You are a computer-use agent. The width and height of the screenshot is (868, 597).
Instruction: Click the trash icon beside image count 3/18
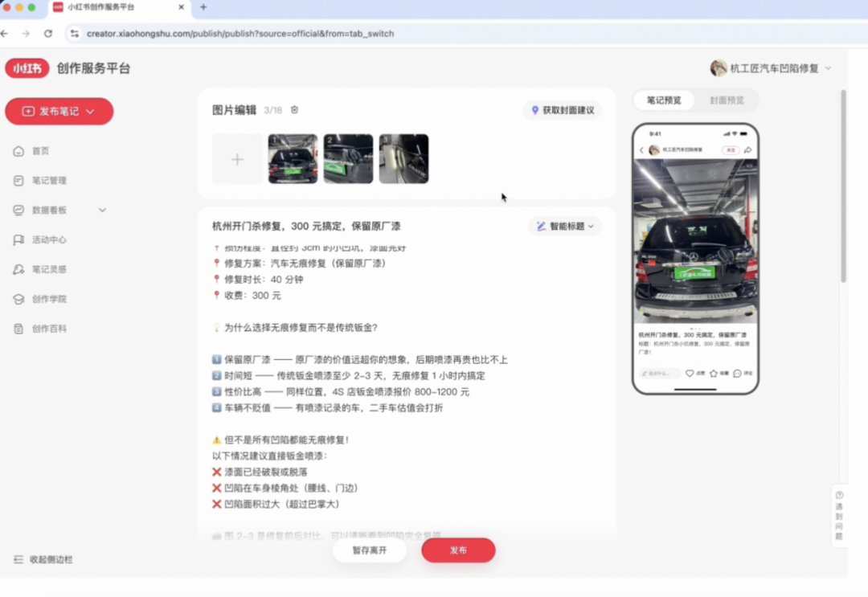(294, 109)
